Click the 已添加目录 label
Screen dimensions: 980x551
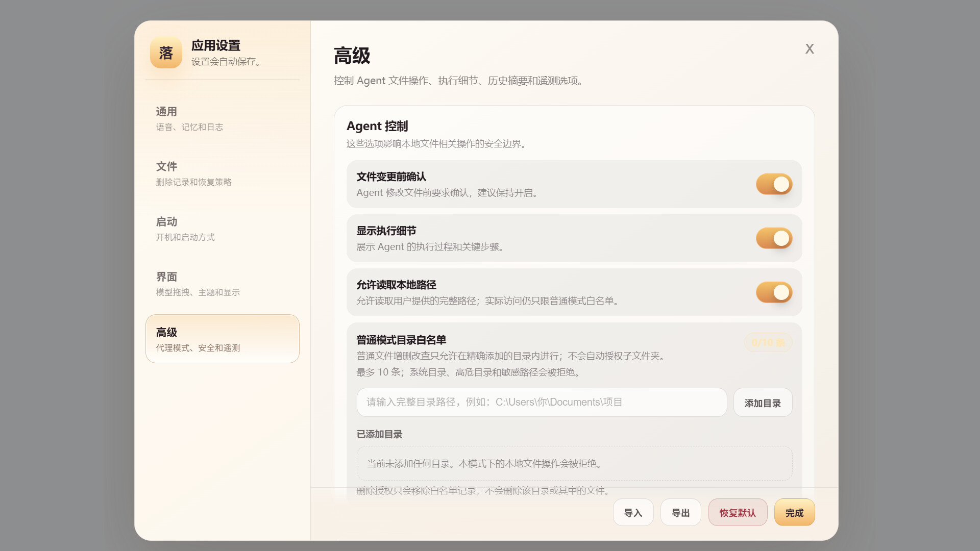(x=379, y=434)
